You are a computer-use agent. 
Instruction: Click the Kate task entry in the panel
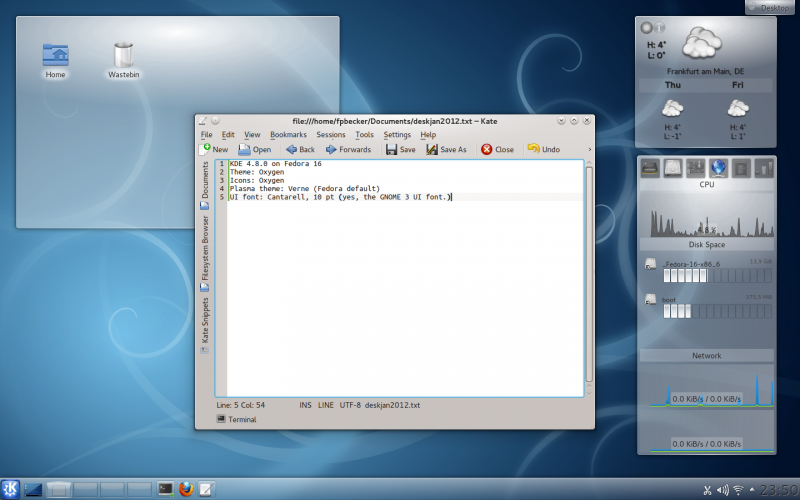(206, 490)
